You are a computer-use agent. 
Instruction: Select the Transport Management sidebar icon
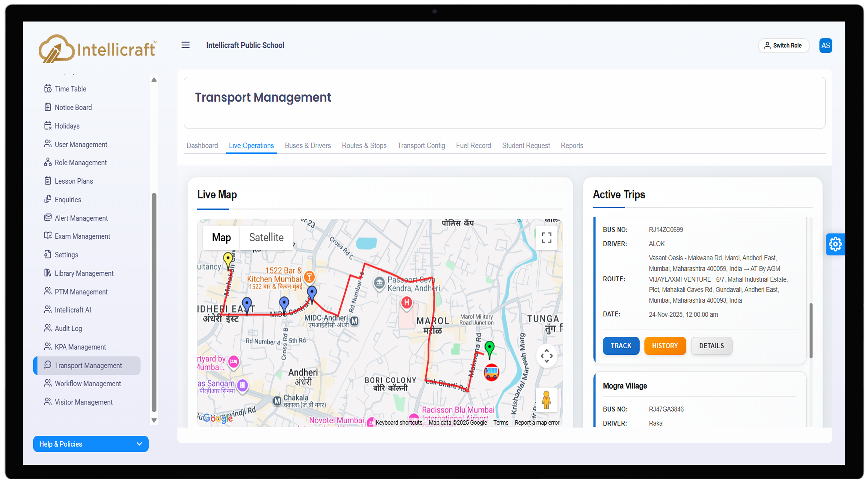pos(47,365)
